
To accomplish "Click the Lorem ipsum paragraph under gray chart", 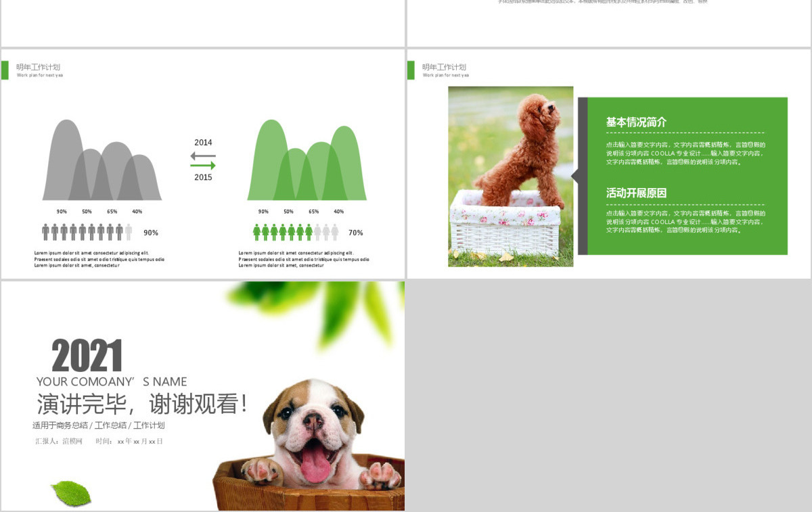I will pos(99,259).
